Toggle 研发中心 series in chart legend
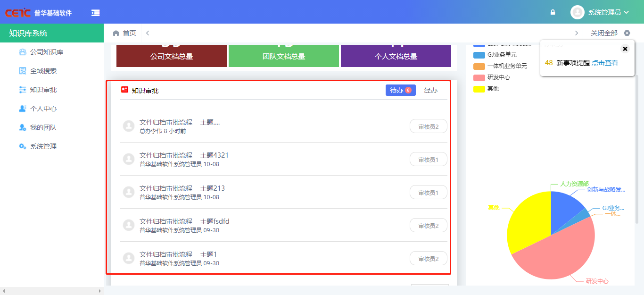This screenshot has width=644, height=295. (492, 77)
